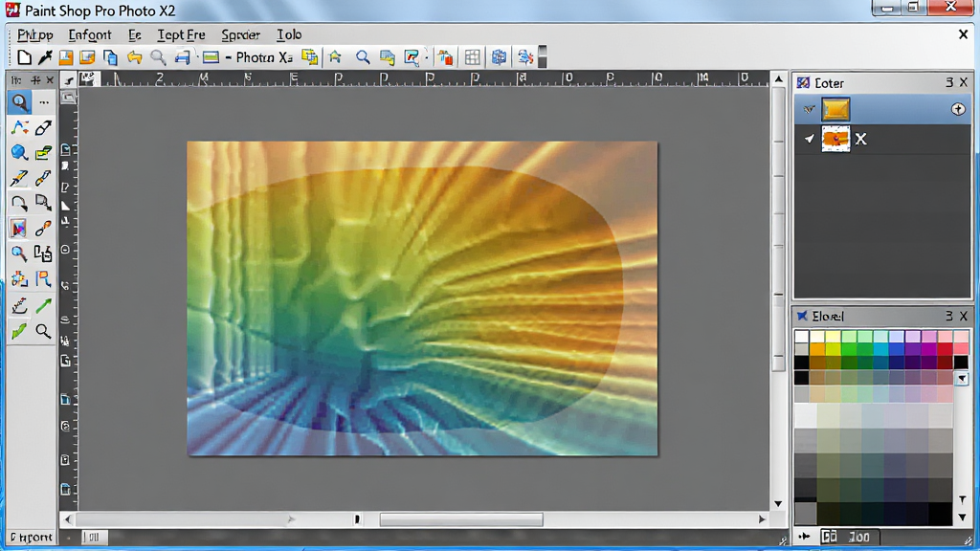Select the orange chain link tool
Viewport: 980px width, 551px height.
pos(43,229)
